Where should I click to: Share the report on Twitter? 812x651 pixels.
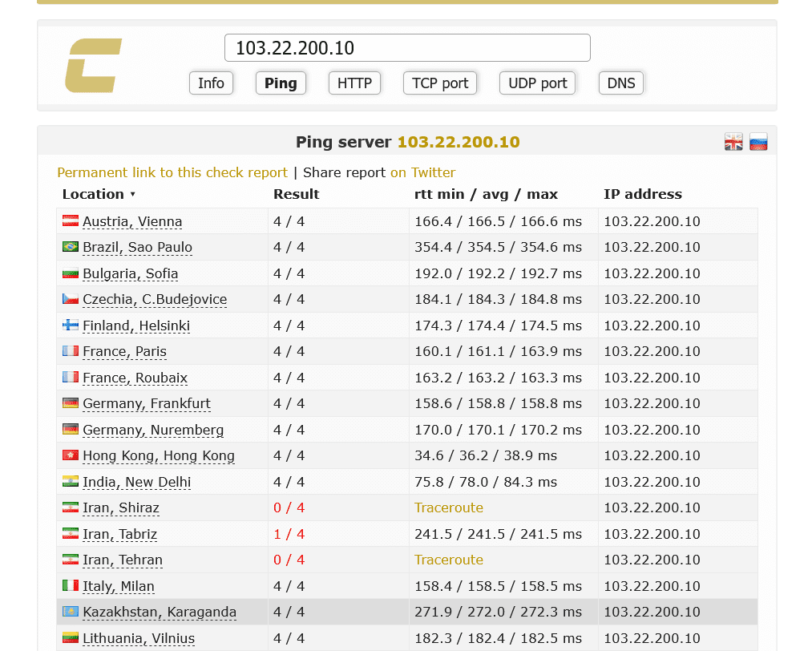(422, 172)
